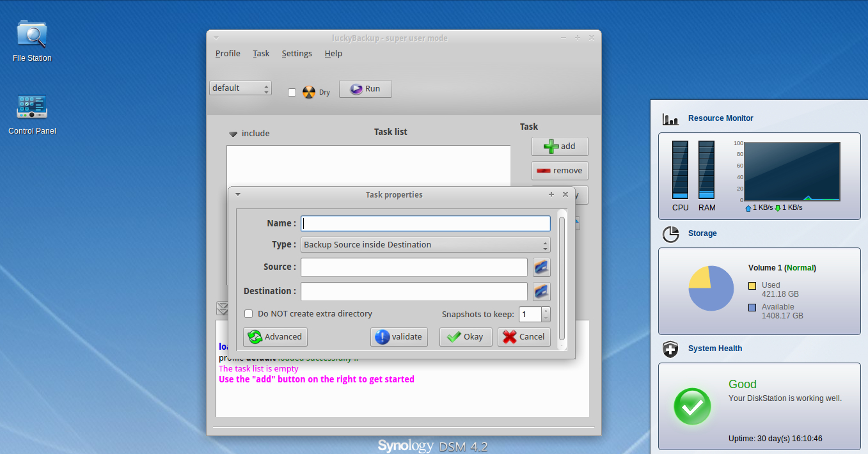Focus the Destination path field
Screen dimensions: 868x454
pyautogui.click(x=414, y=292)
